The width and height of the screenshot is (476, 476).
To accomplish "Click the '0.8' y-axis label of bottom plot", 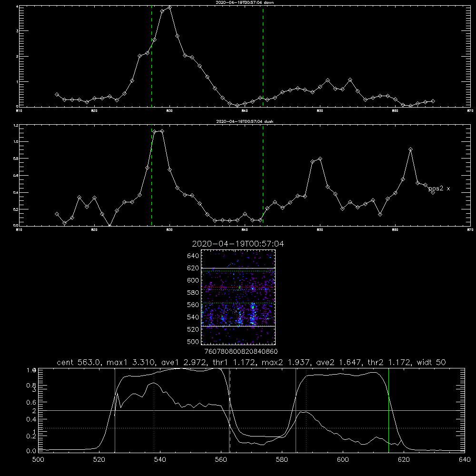I will point(31,385).
